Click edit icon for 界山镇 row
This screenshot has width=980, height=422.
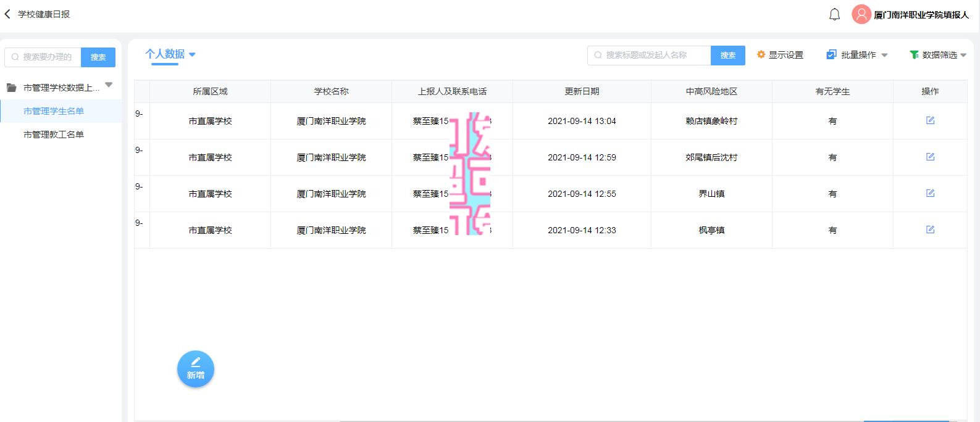(x=930, y=193)
